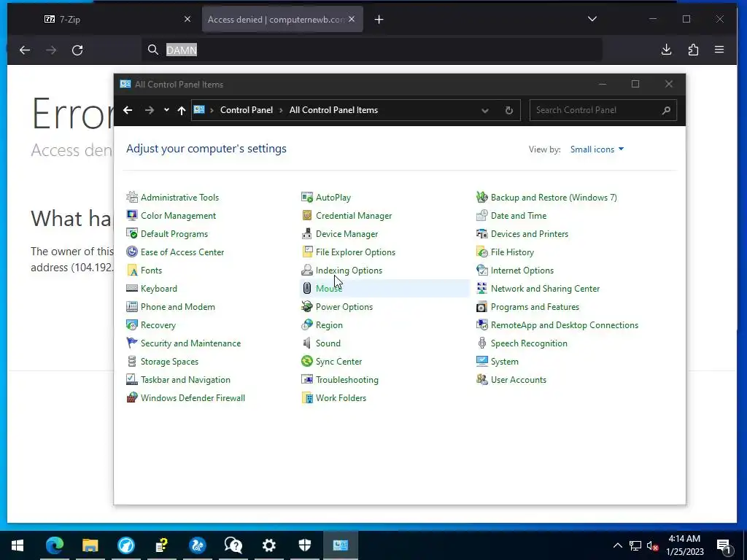This screenshot has width=747, height=560.
Task: Click the AutoPlay icon
Action: pyautogui.click(x=307, y=197)
